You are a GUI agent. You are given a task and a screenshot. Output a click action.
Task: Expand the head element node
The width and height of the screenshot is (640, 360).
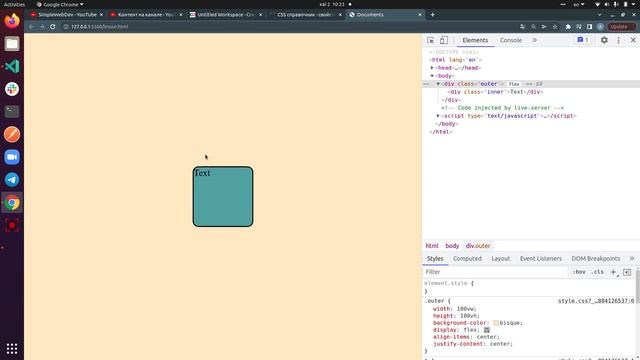coord(432,68)
